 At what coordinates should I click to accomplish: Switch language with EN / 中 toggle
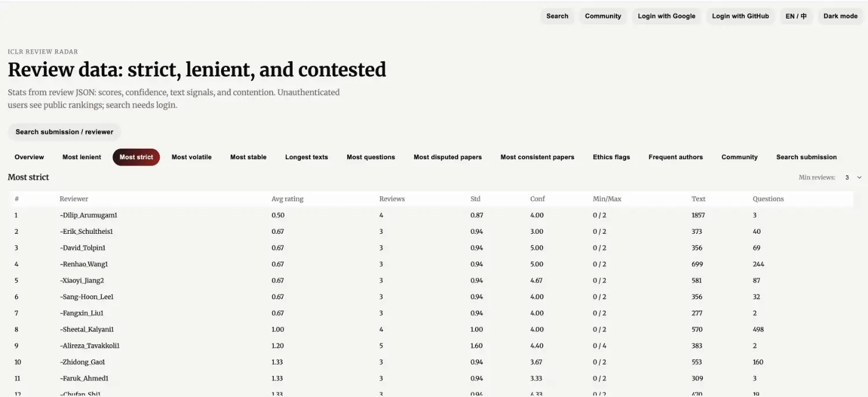pyautogui.click(x=796, y=16)
